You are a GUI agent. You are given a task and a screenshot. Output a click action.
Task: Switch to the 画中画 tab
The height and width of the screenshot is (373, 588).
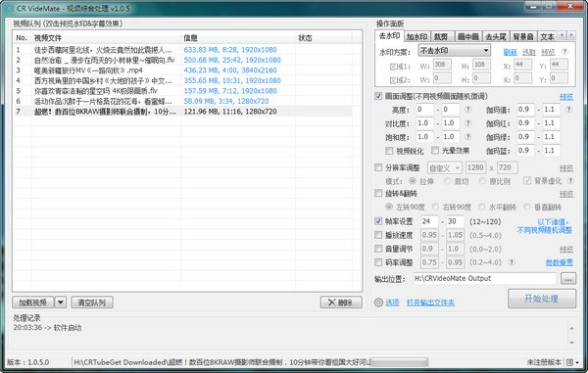tap(468, 36)
